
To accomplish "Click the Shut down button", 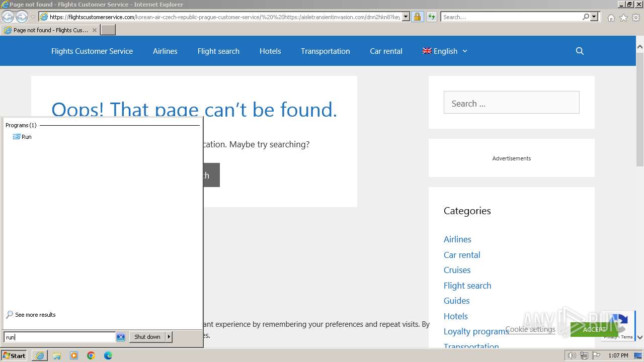I will point(147,337).
